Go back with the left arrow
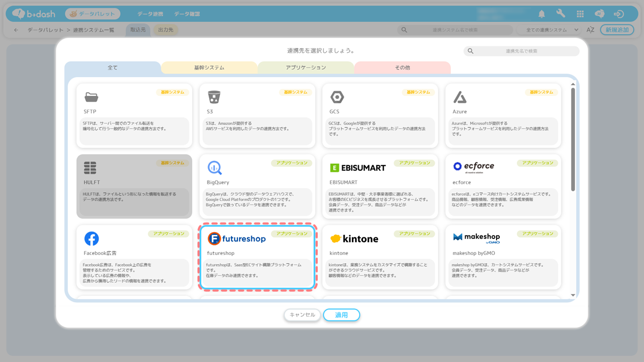Image resolution: width=644 pixels, height=362 pixels. pos(16,30)
